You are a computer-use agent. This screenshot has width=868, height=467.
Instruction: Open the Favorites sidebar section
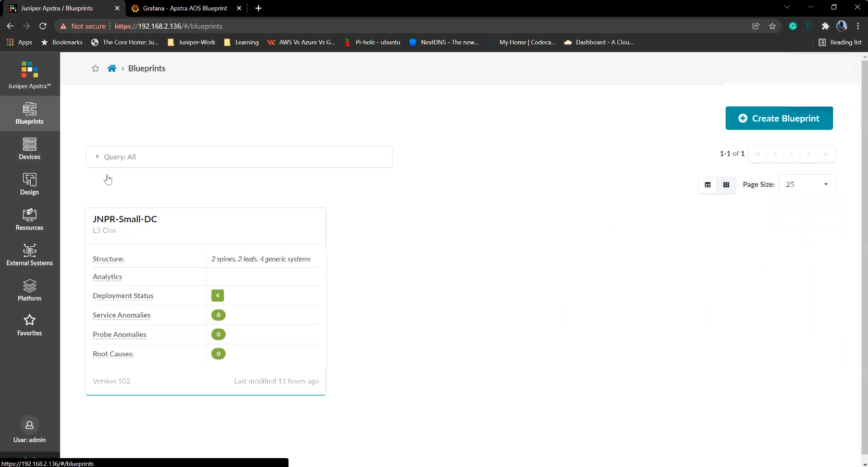coord(30,325)
